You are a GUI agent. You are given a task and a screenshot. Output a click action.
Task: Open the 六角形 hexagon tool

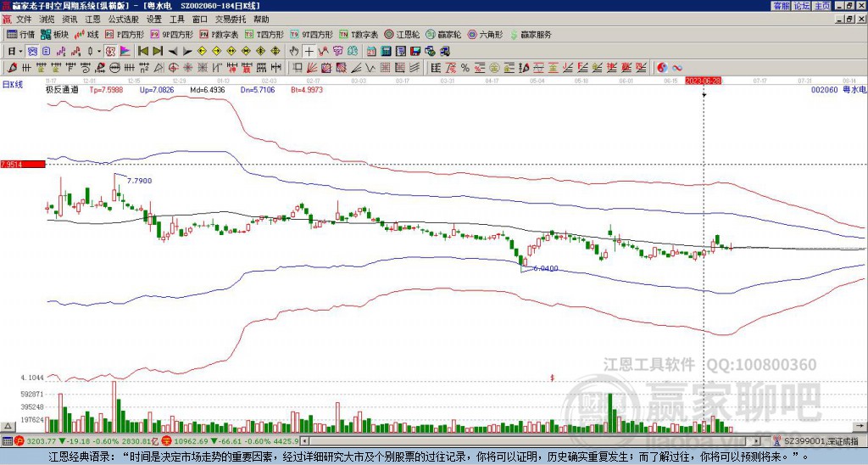pyautogui.click(x=485, y=34)
